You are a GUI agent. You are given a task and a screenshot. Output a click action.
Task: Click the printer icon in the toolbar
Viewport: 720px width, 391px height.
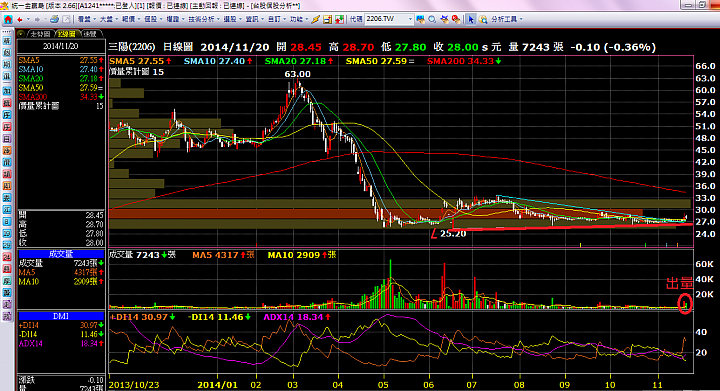[x=54, y=19]
